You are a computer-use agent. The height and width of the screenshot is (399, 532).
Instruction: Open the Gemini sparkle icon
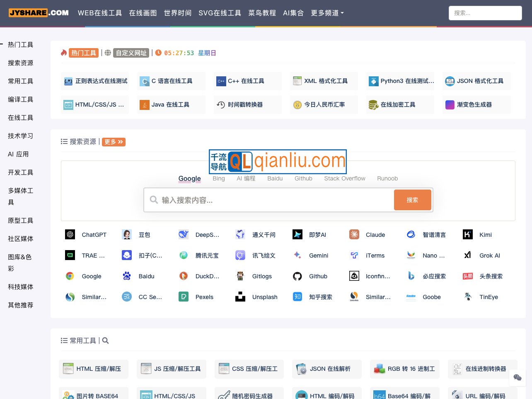[297, 255]
